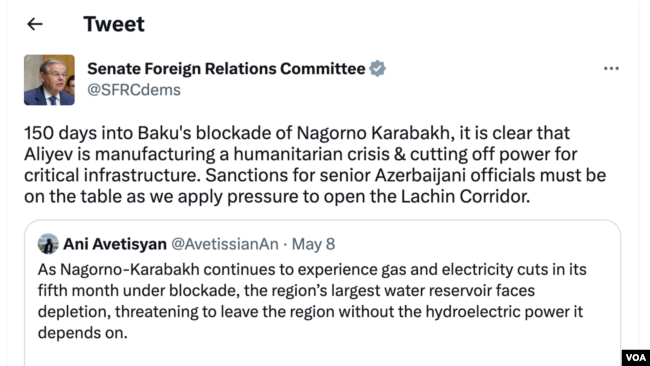Click the Tweet page heading

click(114, 24)
